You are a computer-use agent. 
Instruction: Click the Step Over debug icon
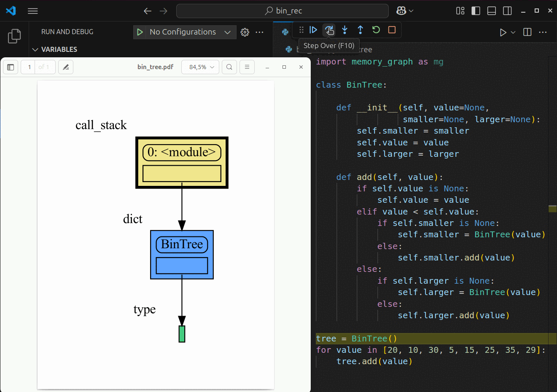[329, 30]
